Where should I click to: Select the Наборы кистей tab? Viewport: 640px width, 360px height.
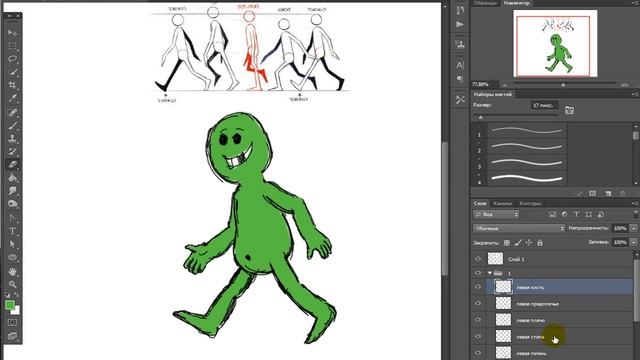[x=493, y=94]
